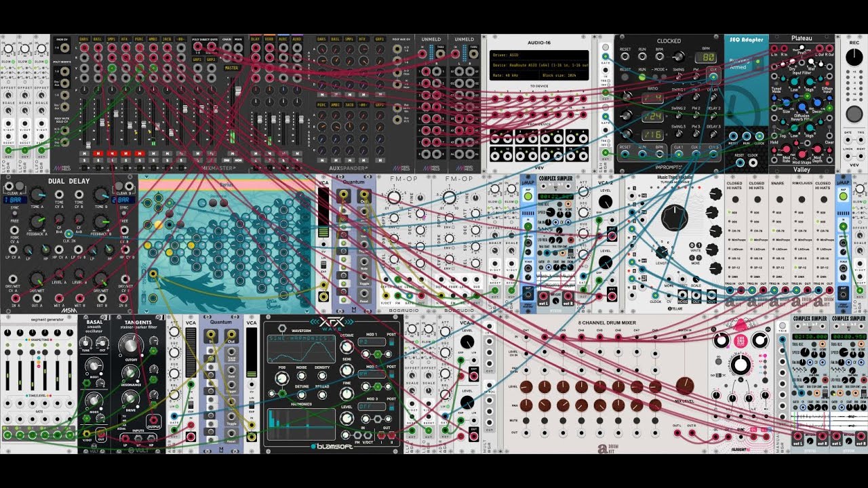Turn the Clocked BPM knob
The image size is (868, 488).
pos(679,56)
